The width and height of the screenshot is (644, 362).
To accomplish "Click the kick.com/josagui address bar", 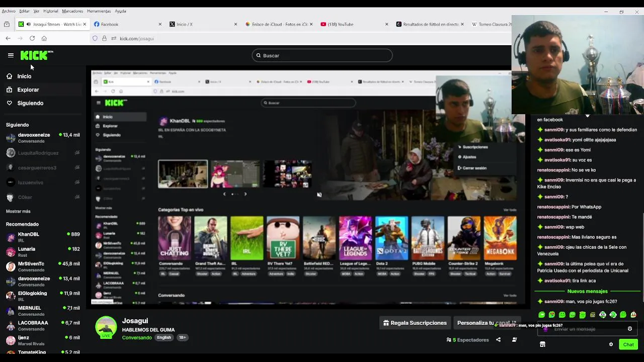I will [x=137, y=38].
